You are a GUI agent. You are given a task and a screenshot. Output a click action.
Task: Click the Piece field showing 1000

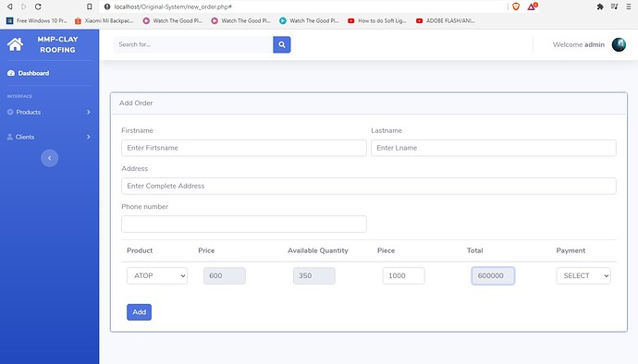[x=404, y=275]
